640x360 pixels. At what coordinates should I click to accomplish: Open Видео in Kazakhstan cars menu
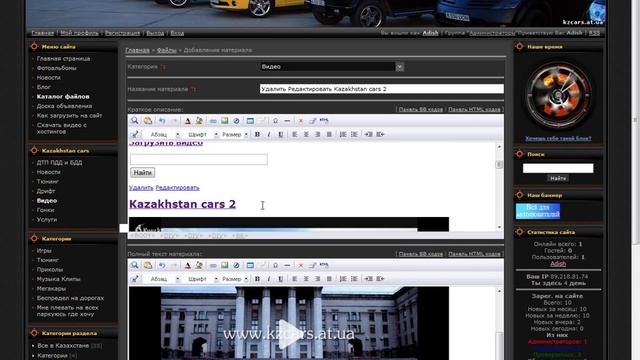coord(47,200)
